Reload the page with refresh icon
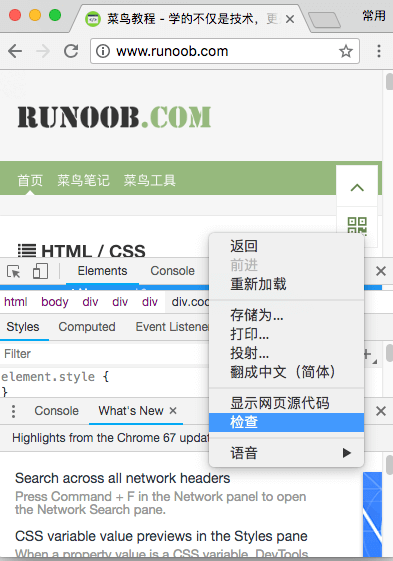 [71, 51]
